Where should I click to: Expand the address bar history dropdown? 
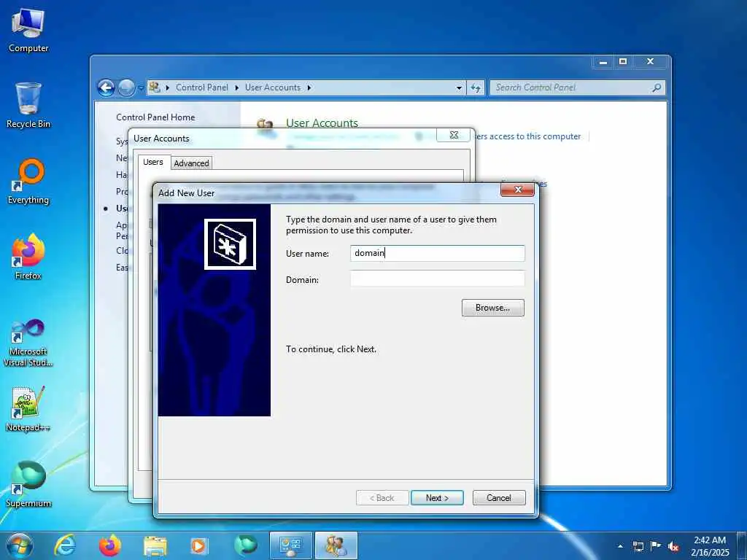(x=459, y=87)
